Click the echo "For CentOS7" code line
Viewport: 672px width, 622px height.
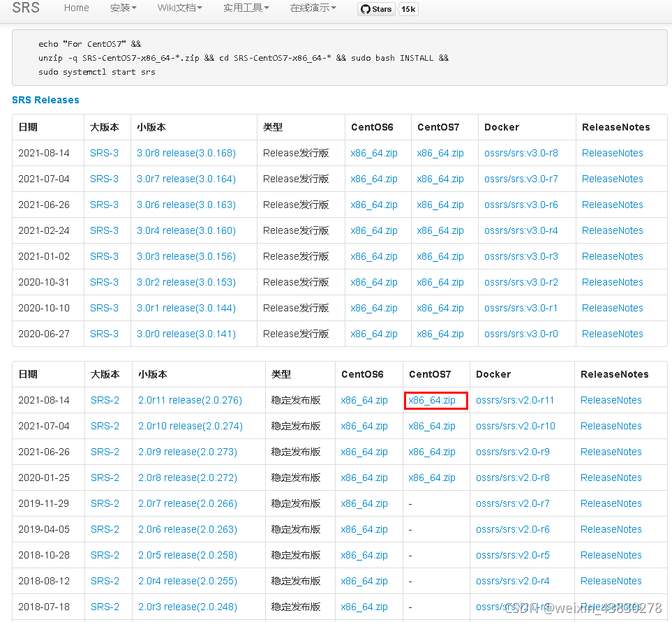(89, 44)
